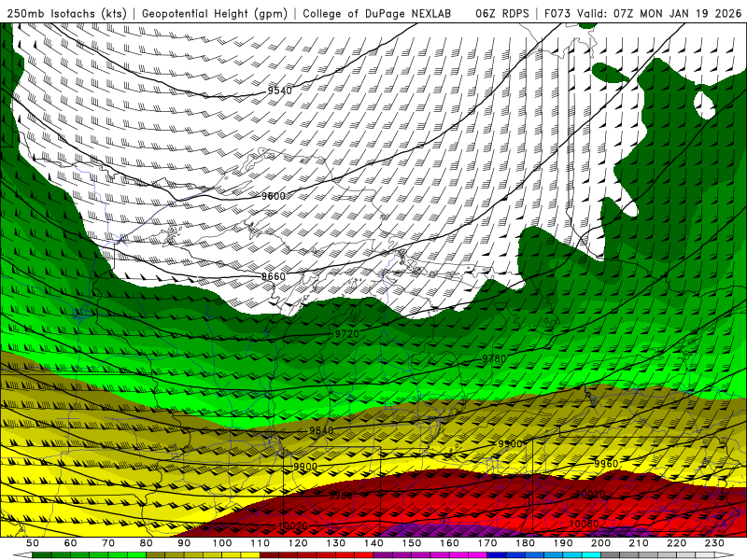Click the "250mb Isotachs (kts)" title text
The image size is (747, 560).
click(67, 13)
